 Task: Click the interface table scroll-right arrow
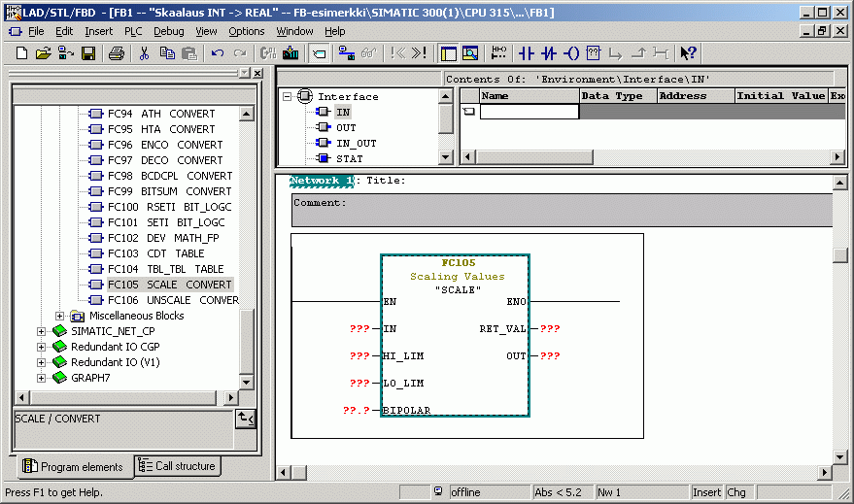(x=837, y=157)
